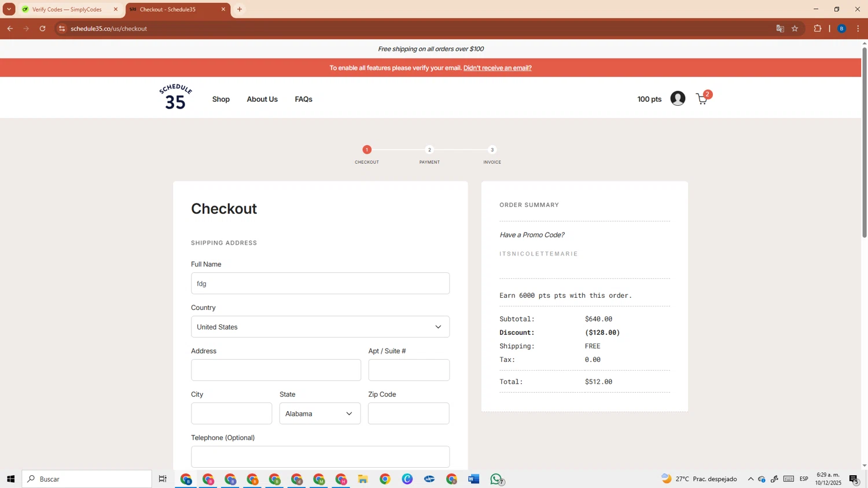Open Microsoft Word from the taskbar
868x488 pixels.
click(x=474, y=479)
